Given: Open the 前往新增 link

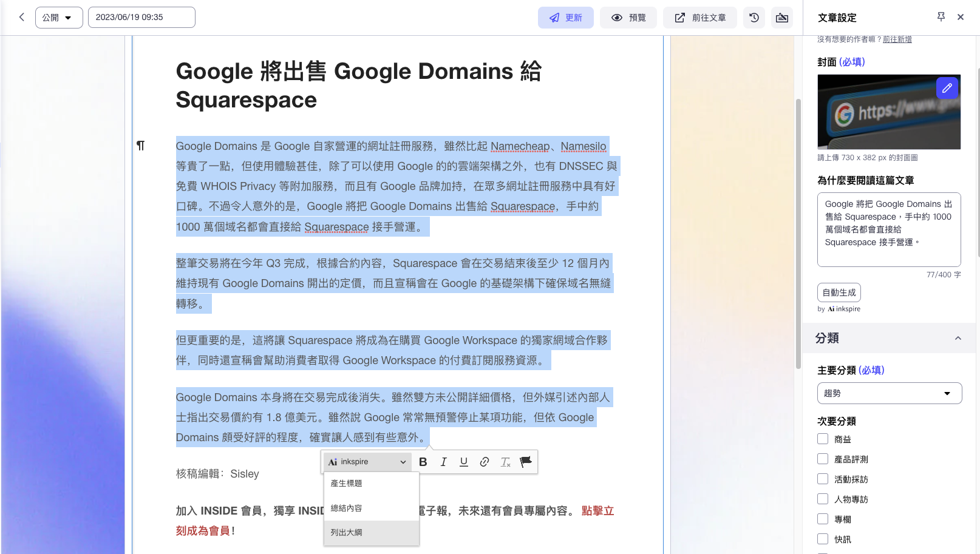Looking at the screenshot, I should click(897, 39).
